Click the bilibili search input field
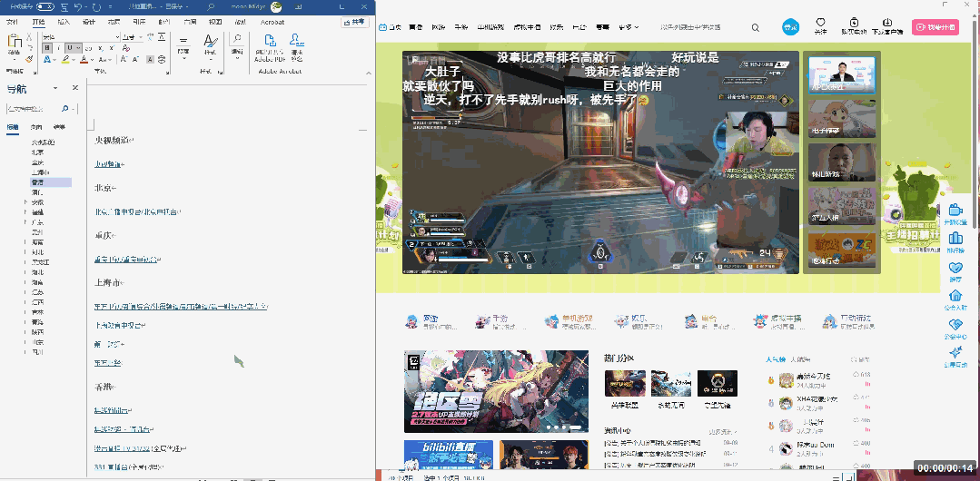 [700, 27]
